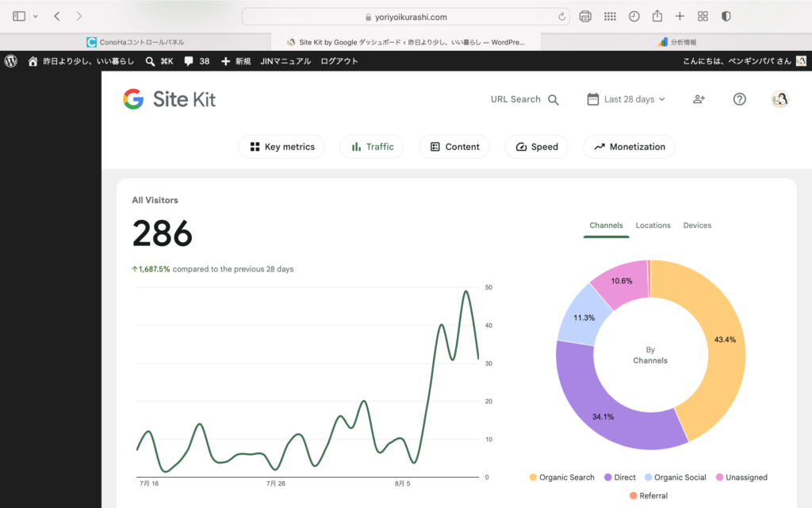Viewport: 812px width, 508px height.
Task: Open browsing history clock icon
Action: click(634, 17)
